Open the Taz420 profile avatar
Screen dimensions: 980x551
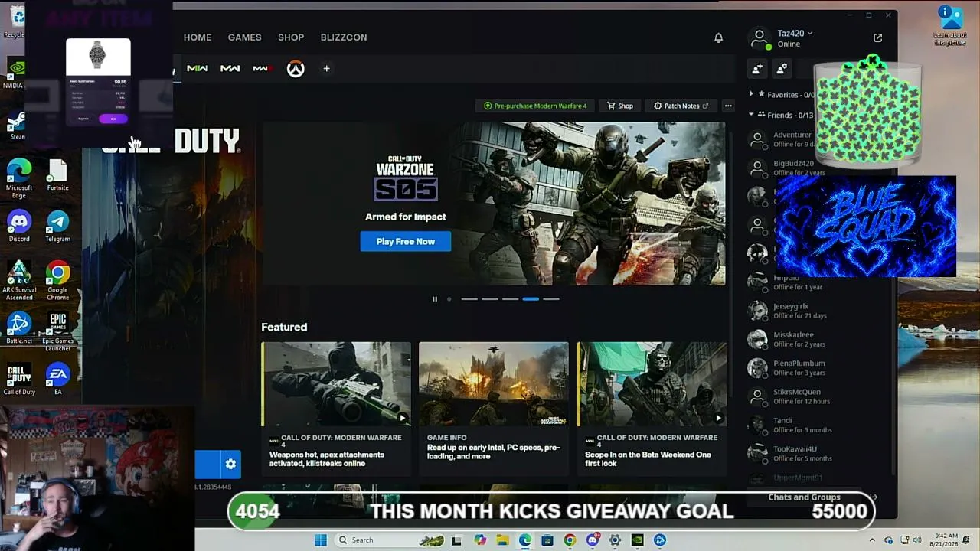point(759,37)
